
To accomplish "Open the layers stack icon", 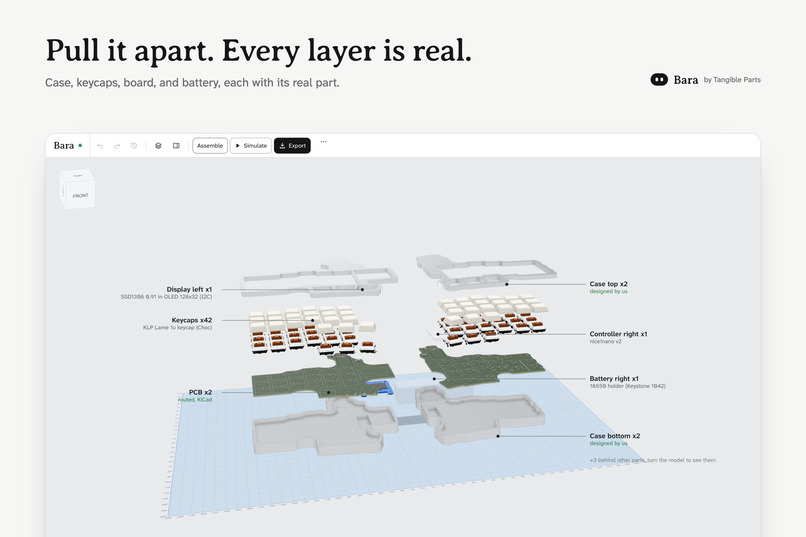I will [x=158, y=146].
